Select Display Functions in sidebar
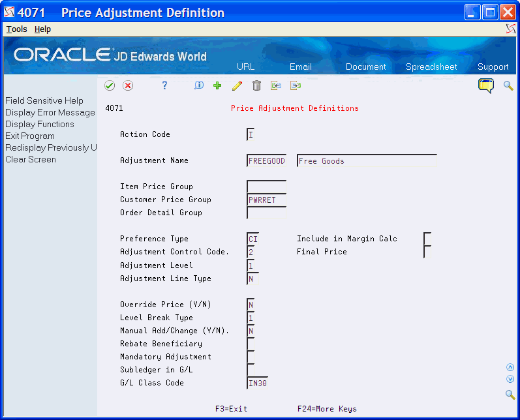 click(x=39, y=124)
